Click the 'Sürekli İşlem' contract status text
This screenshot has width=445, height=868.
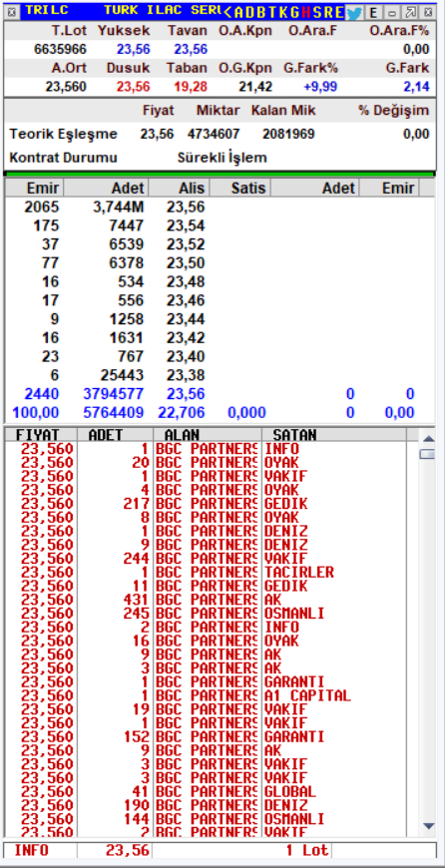click(x=222, y=158)
